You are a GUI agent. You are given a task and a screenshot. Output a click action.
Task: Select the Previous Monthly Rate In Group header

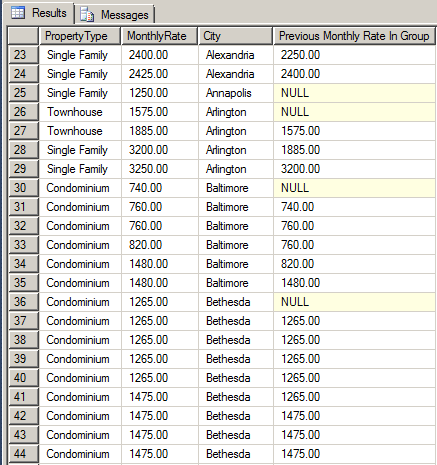pos(354,36)
